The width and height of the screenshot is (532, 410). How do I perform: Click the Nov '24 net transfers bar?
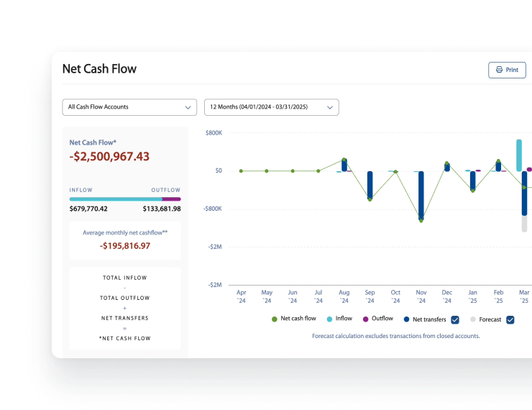coord(421,195)
